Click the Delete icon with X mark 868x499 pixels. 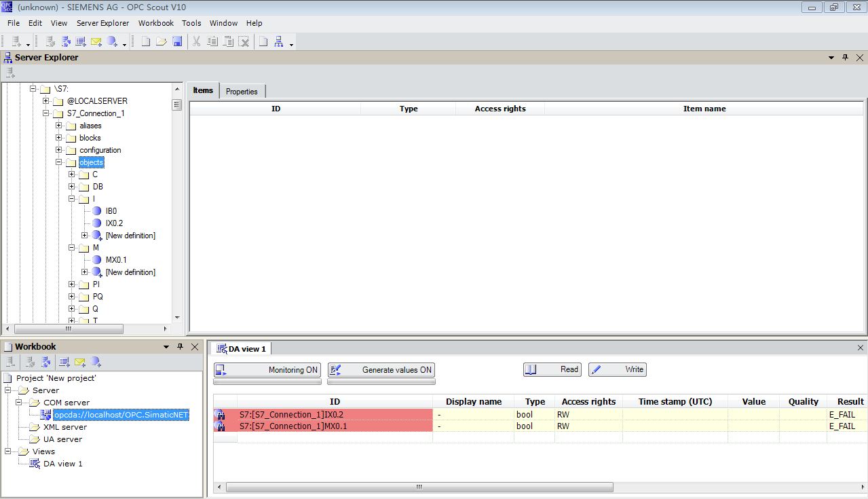tap(244, 41)
